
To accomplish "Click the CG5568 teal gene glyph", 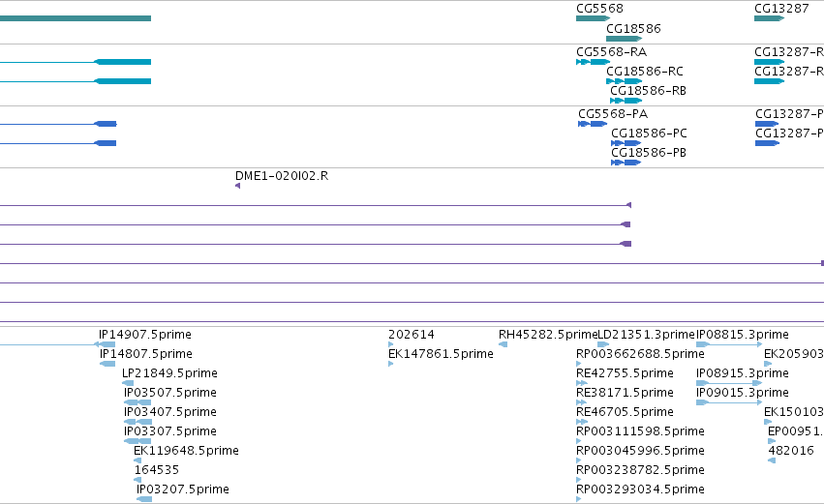I will point(593,19).
